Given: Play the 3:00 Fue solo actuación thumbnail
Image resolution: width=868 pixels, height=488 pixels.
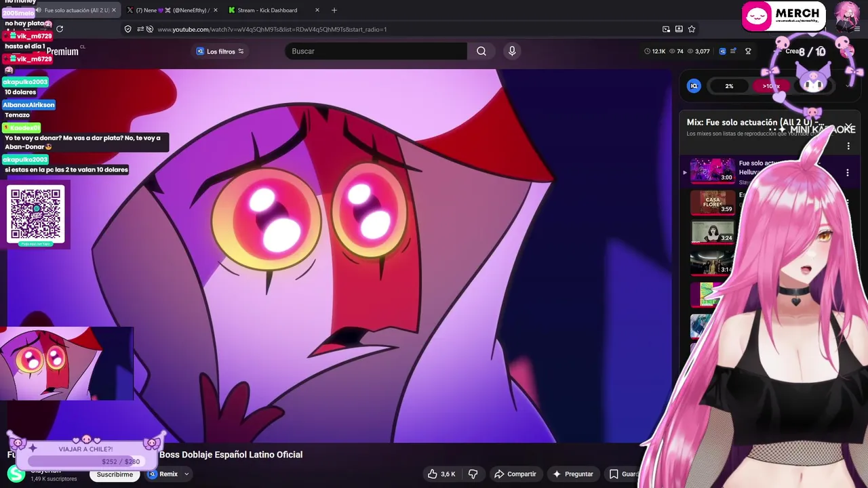Looking at the screenshot, I should 712,170.
